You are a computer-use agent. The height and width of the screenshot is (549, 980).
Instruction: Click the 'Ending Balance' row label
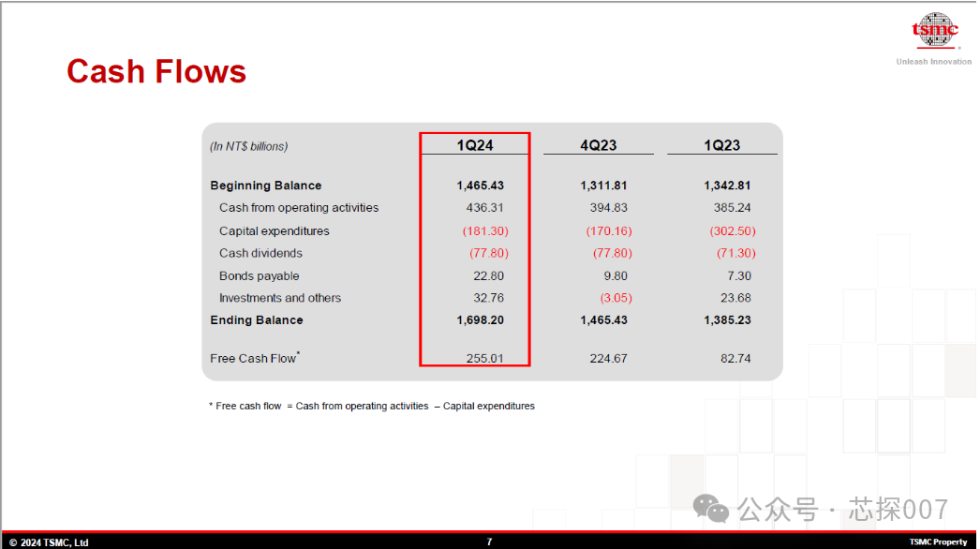(x=257, y=320)
